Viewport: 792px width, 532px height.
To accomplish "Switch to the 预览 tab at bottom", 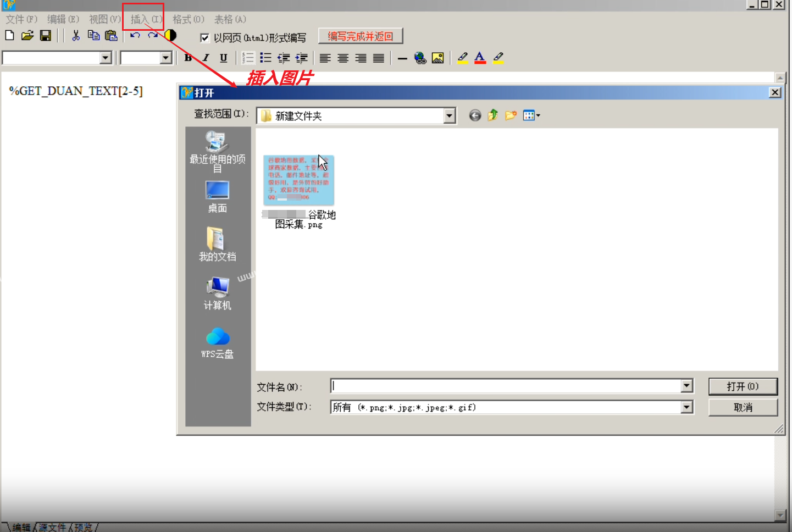I will point(84,527).
